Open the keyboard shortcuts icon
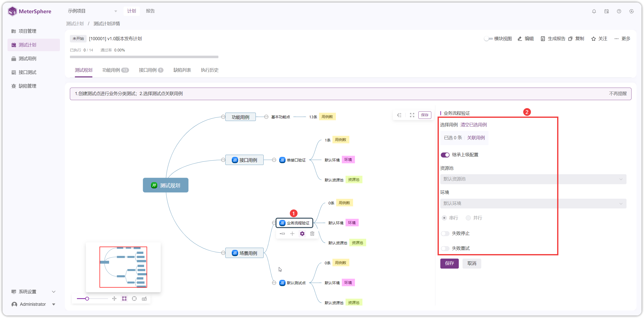The width and height of the screenshot is (644, 318). (144, 299)
